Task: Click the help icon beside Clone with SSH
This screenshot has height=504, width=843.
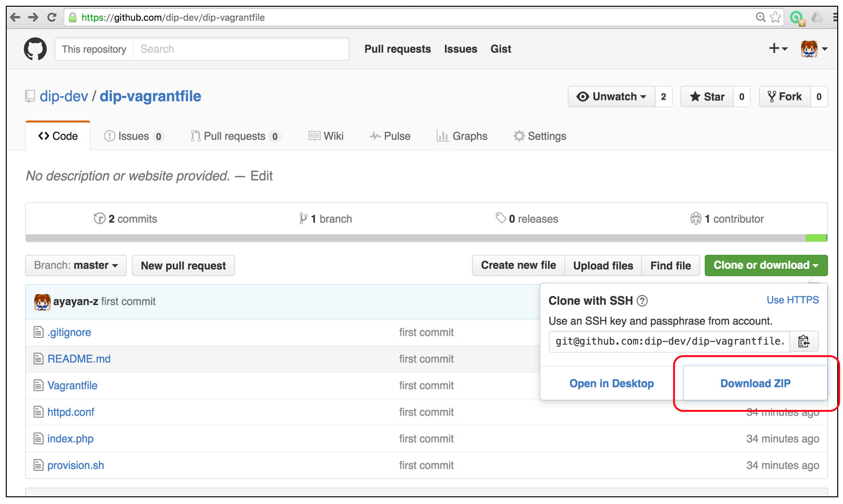Action: click(642, 300)
